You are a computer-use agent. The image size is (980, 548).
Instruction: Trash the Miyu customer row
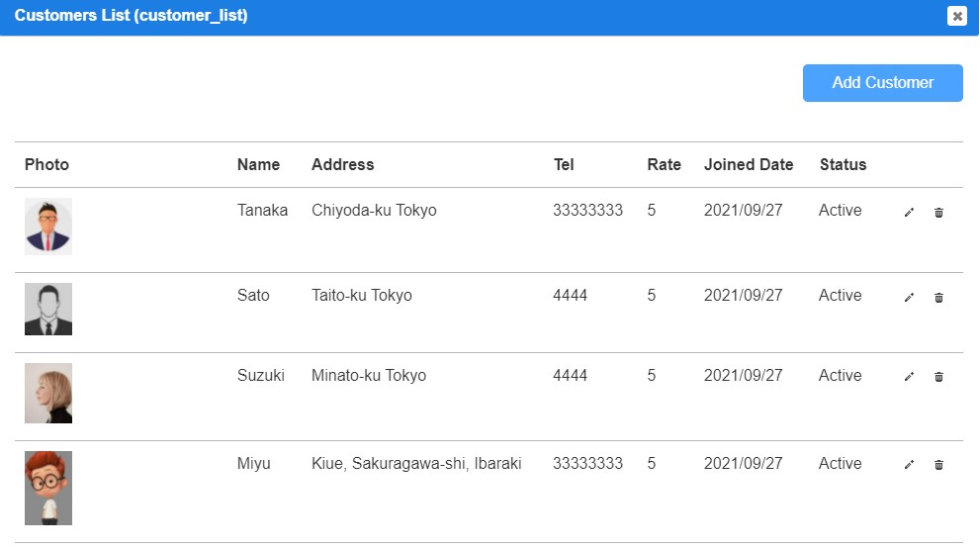point(938,464)
